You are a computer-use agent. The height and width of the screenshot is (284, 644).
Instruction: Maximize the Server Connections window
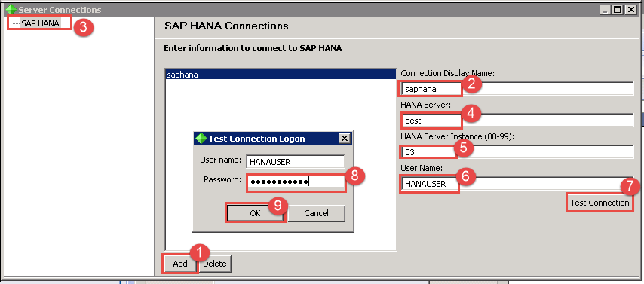coord(618,10)
